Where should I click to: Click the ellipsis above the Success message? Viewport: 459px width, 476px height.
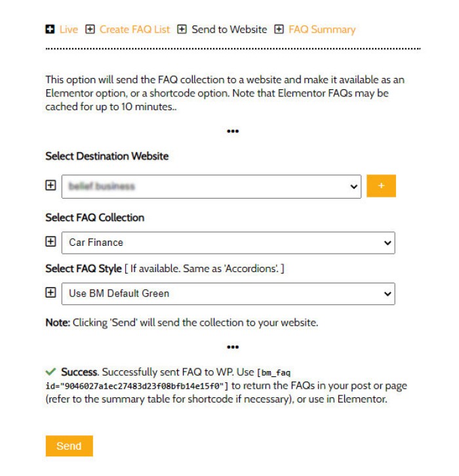pyautogui.click(x=233, y=347)
